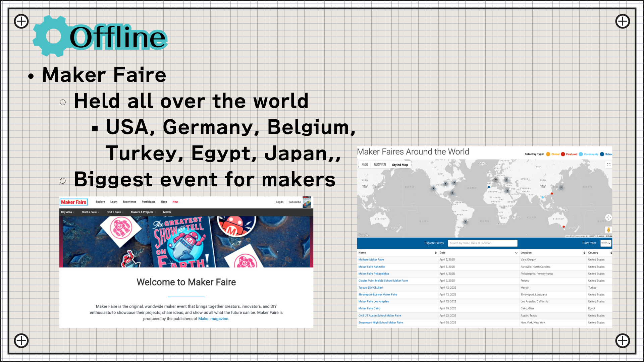The height and width of the screenshot is (362, 644).
Task: Open the Tarsus SEV Okullari link
Action: (370, 288)
